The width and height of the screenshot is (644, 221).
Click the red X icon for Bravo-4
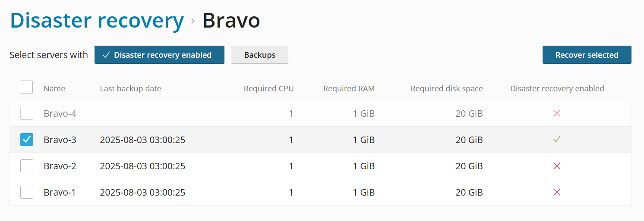[557, 114]
